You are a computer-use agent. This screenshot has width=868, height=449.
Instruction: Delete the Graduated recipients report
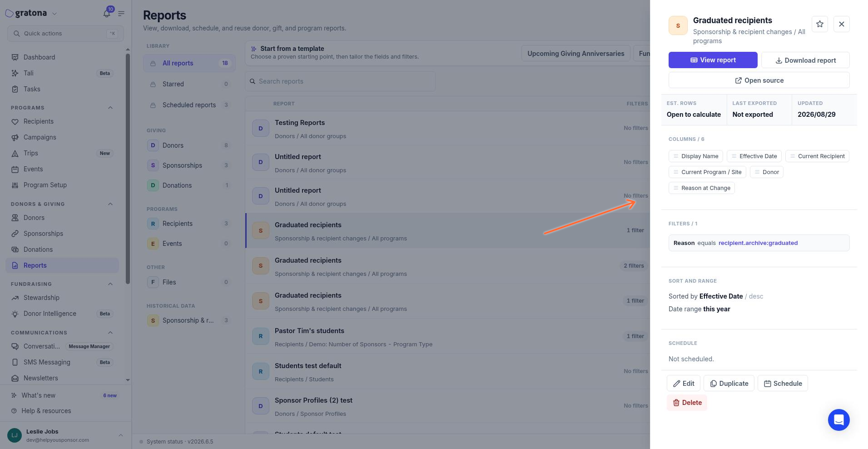pos(687,403)
